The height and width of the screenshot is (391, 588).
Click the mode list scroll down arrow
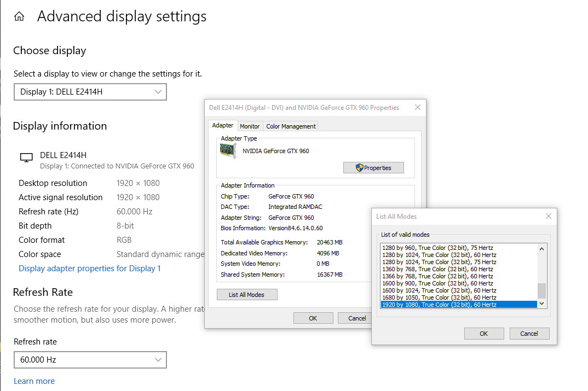(541, 304)
